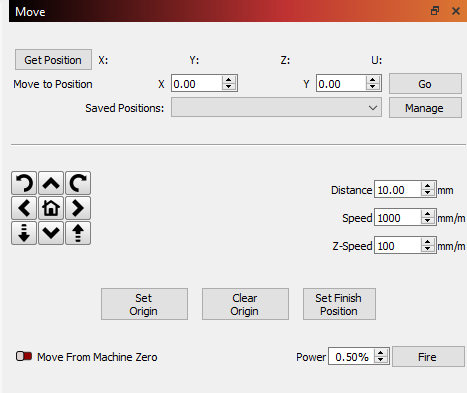The height and width of the screenshot is (393, 467).
Task: Click Set Finish Position button
Action: click(x=339, y=304)
